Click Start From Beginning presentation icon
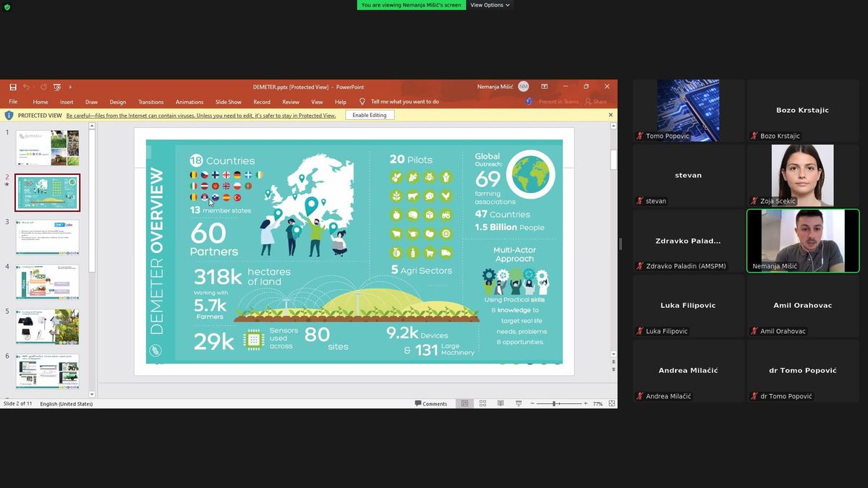Image resolution: width=868 pixels, height=488 pixels. (57, 87)
